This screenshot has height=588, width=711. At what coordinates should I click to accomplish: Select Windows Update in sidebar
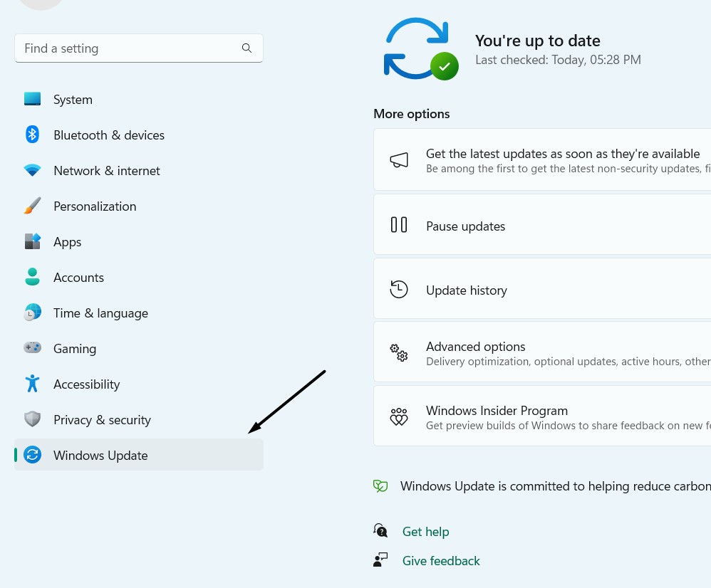click(x=100, y=456)
